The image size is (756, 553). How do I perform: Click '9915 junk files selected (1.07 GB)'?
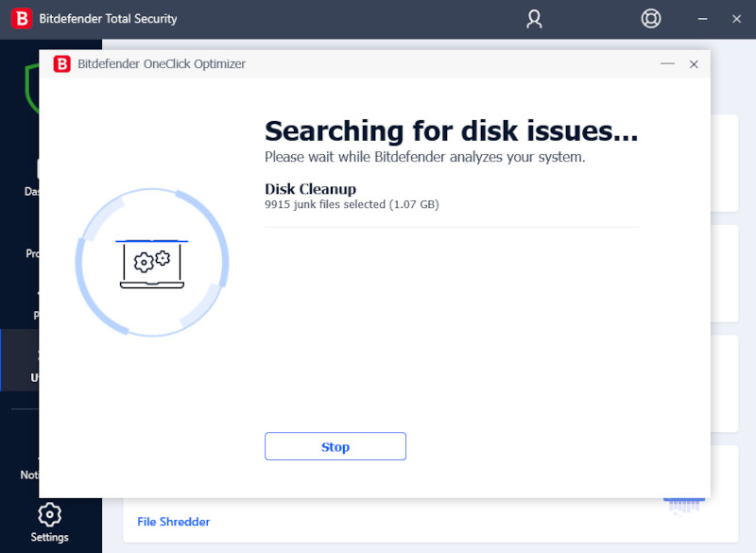pos(352,204)
